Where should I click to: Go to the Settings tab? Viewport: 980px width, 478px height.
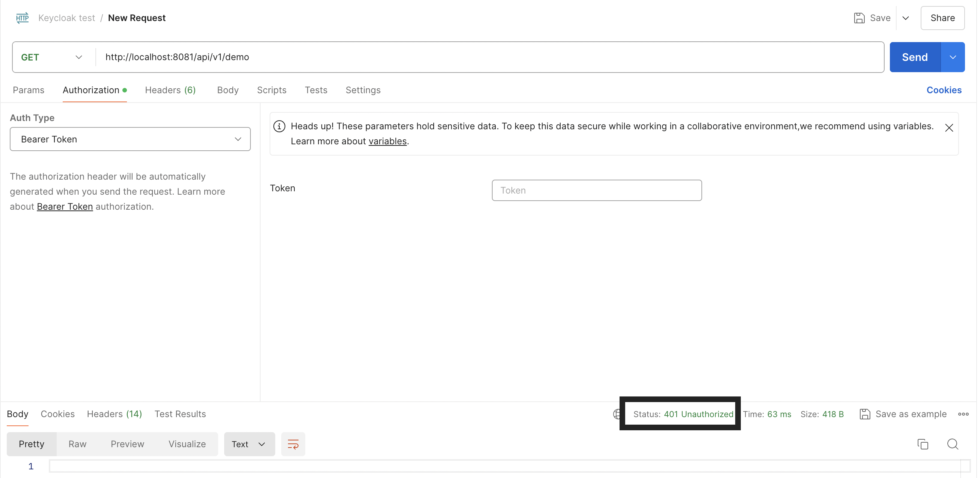point(363,90)
